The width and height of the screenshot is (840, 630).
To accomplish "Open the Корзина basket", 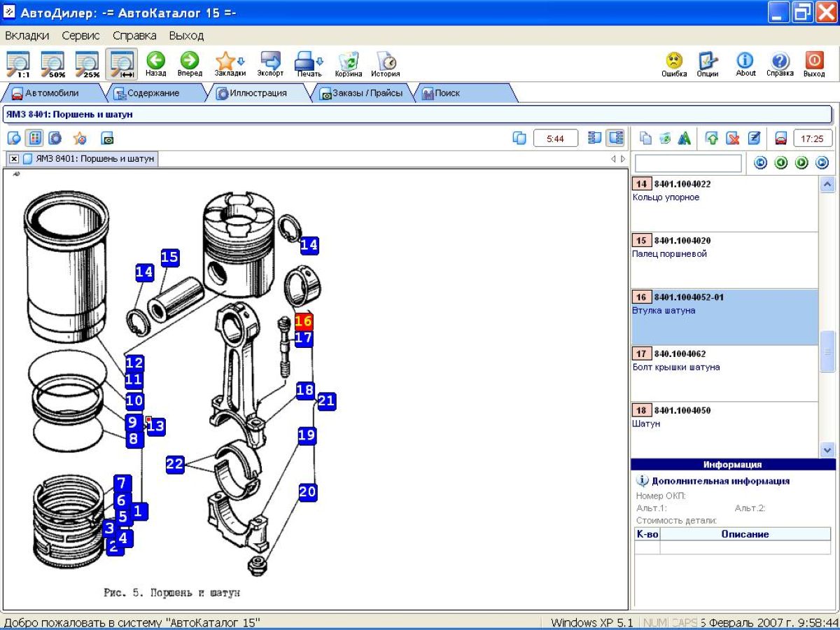I will pyautogui.click(x=348, y=64).
